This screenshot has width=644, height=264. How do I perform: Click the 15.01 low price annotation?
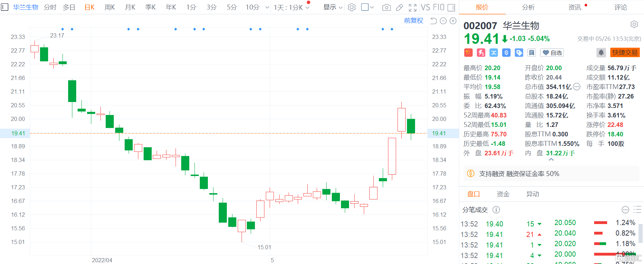[264, 247]
